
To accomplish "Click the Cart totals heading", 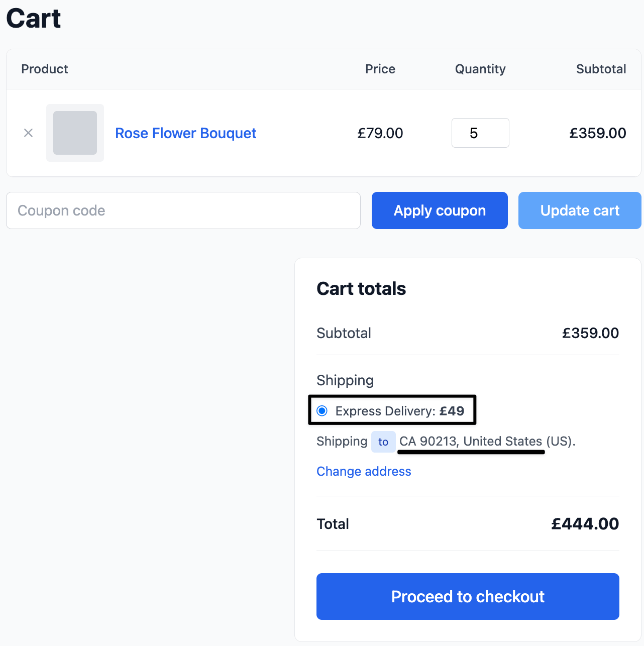I will click(x=361, y=289).
